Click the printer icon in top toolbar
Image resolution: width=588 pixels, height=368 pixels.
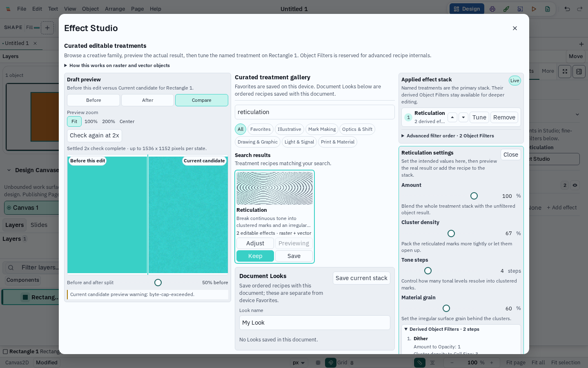(x=492, y=9)
